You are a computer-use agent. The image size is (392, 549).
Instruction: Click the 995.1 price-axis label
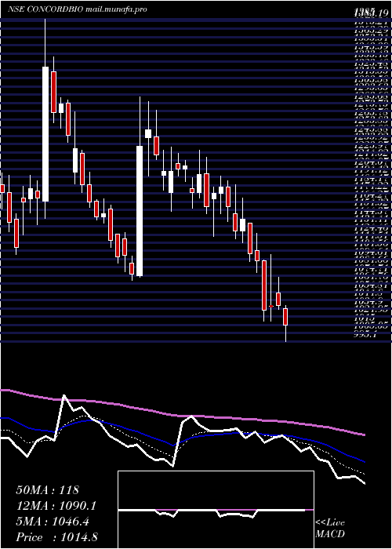(x=365, y=335)
